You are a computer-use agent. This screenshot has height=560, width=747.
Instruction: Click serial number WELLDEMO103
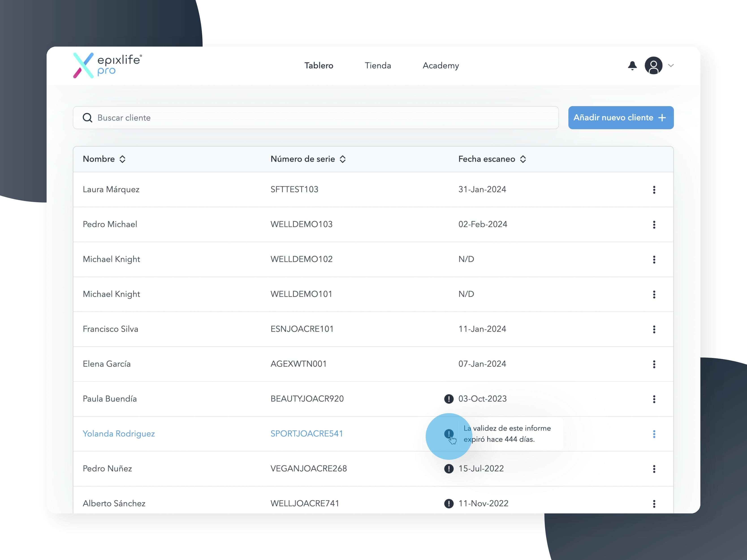pos(302,224)
